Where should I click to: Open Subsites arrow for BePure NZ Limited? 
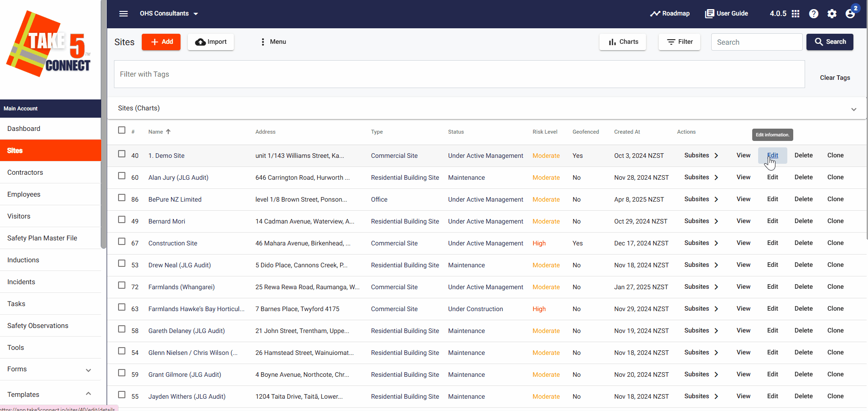[x=716, y=199]
